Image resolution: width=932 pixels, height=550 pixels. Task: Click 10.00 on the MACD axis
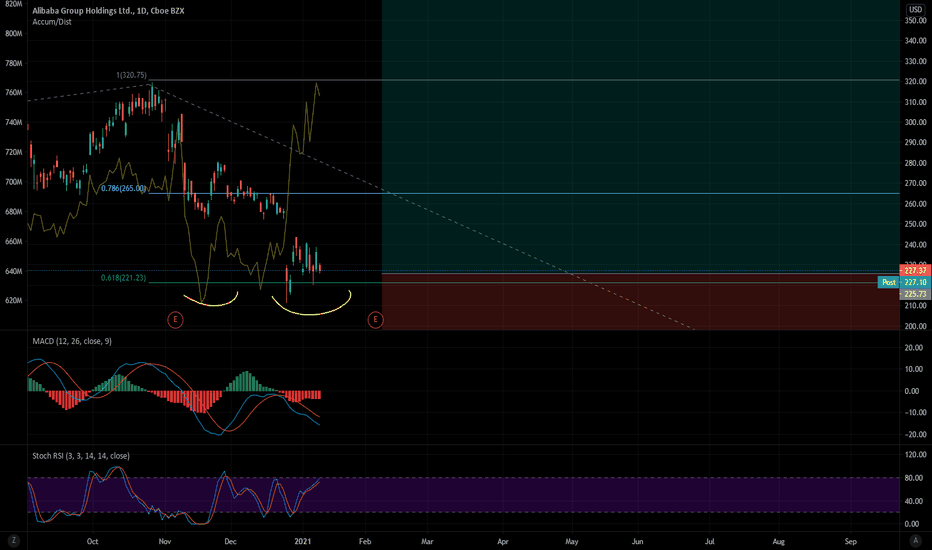916,369
